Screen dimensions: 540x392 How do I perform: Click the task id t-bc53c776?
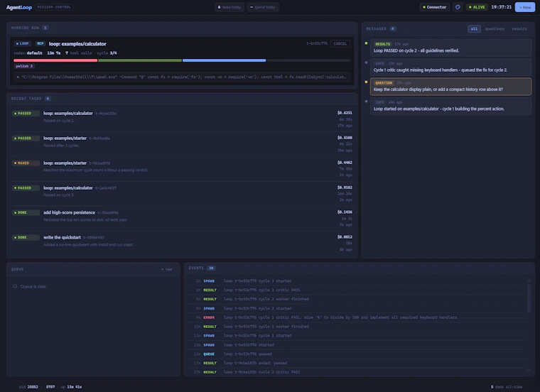click(316, 44)
